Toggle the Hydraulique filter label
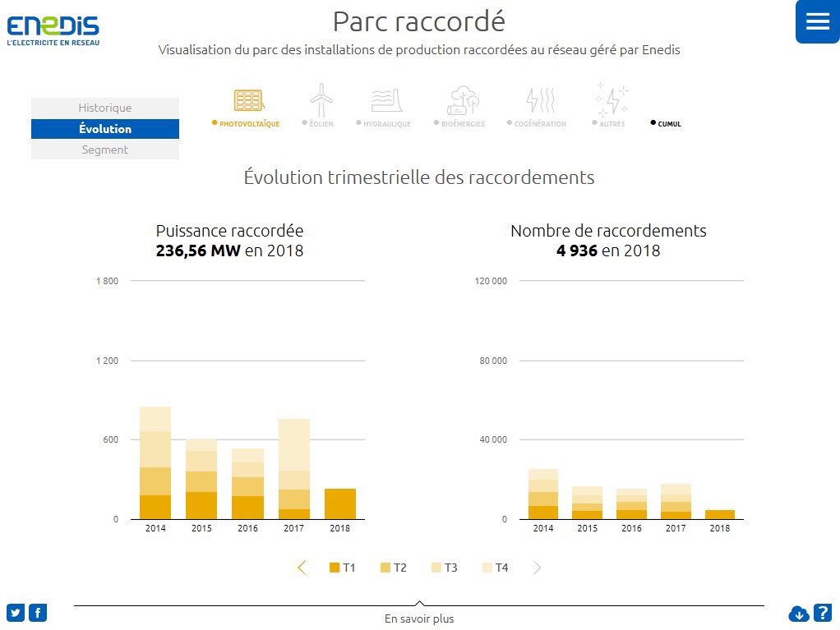840x630 pixels. tap(384, 124)
